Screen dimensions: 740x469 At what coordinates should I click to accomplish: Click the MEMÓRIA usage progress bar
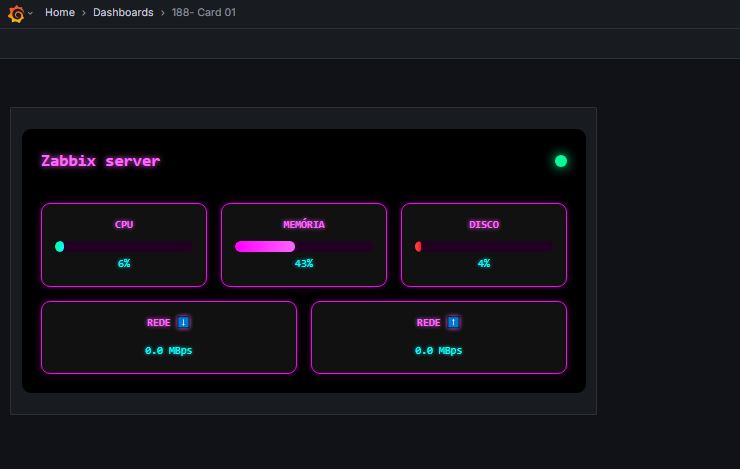coord(304,246)
